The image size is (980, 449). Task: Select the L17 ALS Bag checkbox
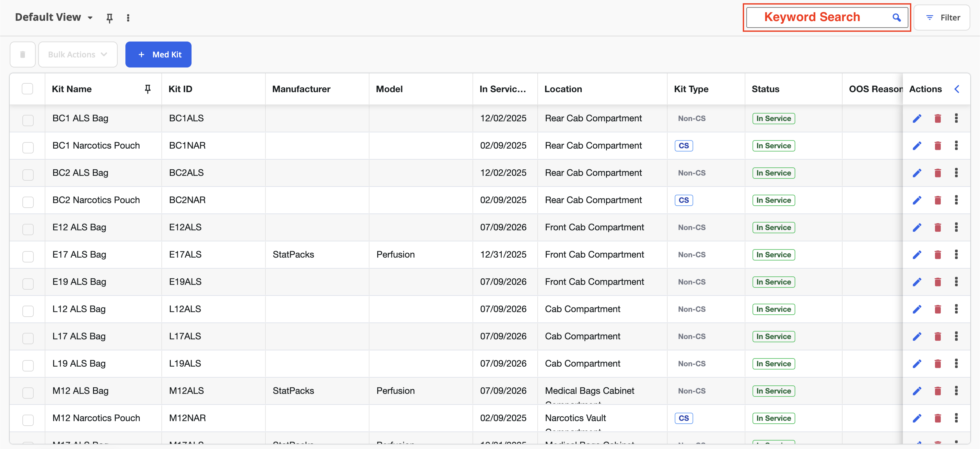pyautogui.click(x=28, y=338)
